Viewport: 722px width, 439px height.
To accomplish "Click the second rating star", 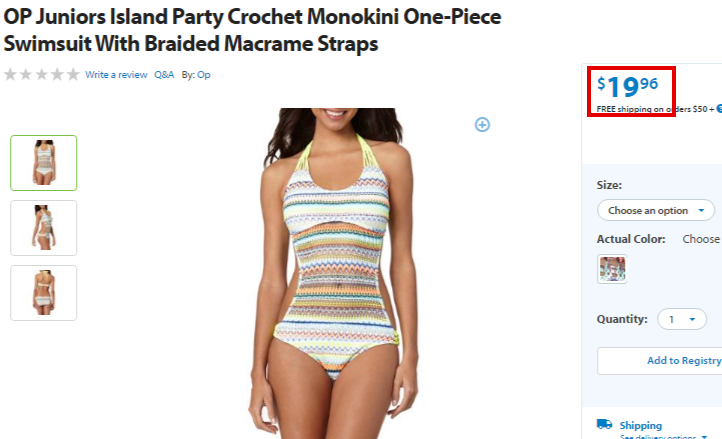I will [x=26, y=74].
